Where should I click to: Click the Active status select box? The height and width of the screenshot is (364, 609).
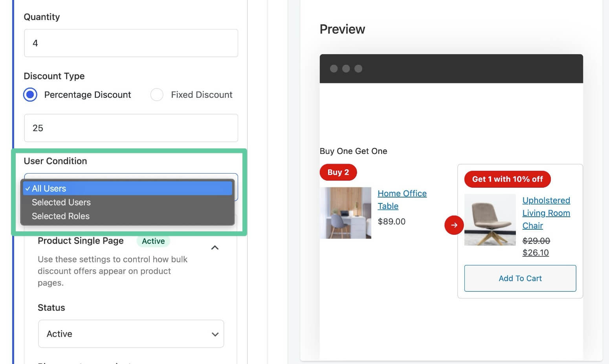[x=131, y=334]
